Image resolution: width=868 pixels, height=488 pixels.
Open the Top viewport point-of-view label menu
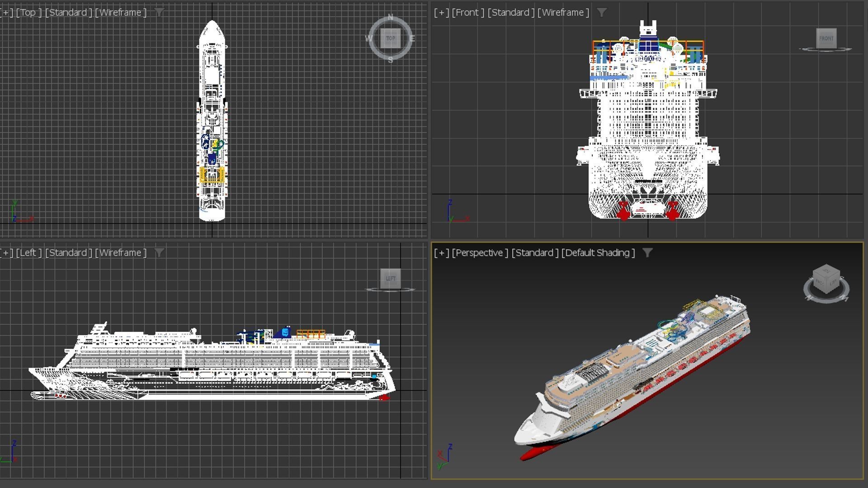[x=28, y=12]
